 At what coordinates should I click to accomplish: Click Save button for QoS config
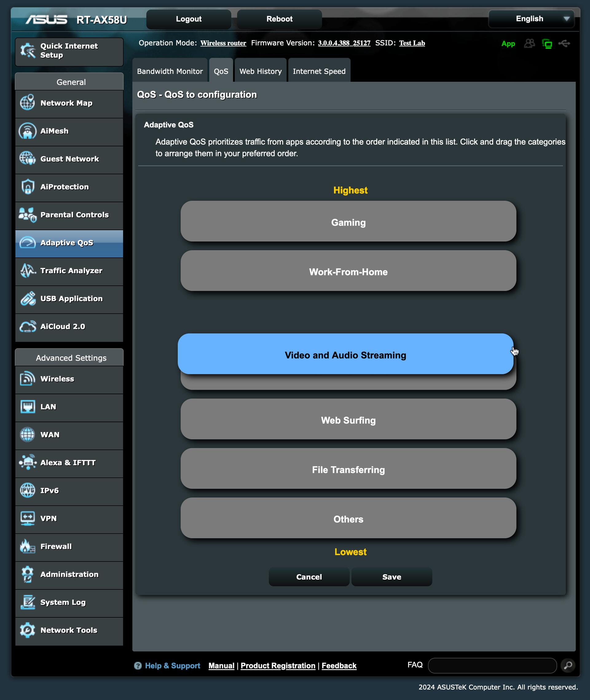[x=391, y=577]
